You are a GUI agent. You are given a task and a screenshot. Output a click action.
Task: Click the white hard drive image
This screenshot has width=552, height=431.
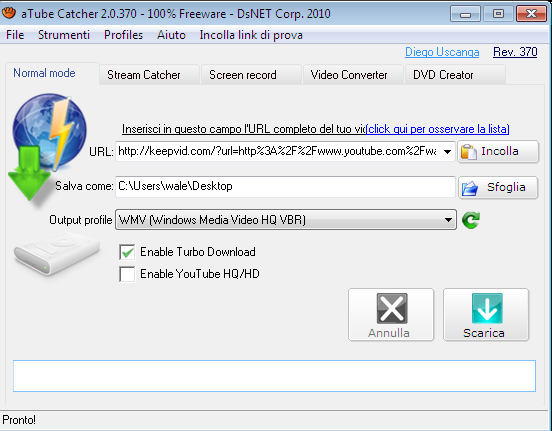click(x=56, y=253)
